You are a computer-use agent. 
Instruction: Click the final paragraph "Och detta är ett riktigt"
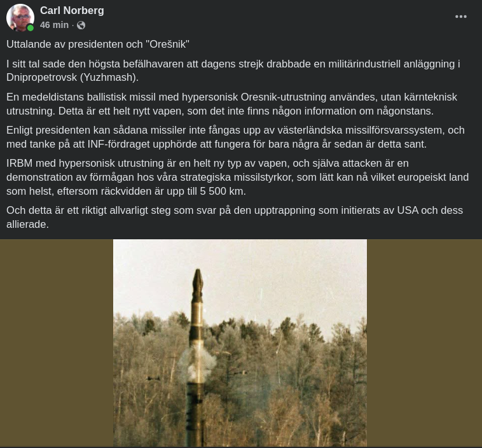235,217
